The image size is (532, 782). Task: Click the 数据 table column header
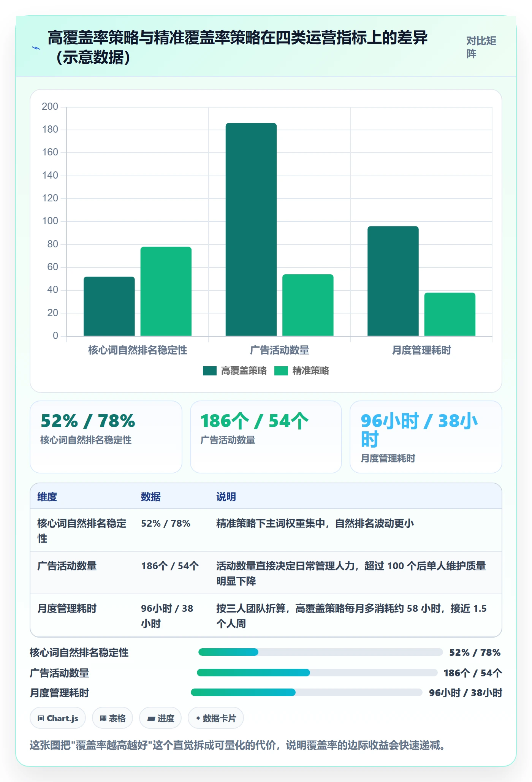tap(151, 497)
